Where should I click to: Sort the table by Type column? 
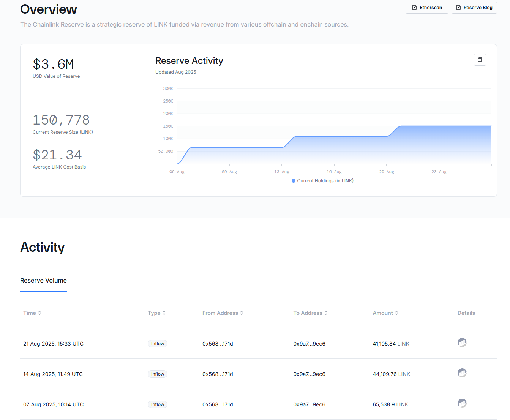click(x=156, y=313)
